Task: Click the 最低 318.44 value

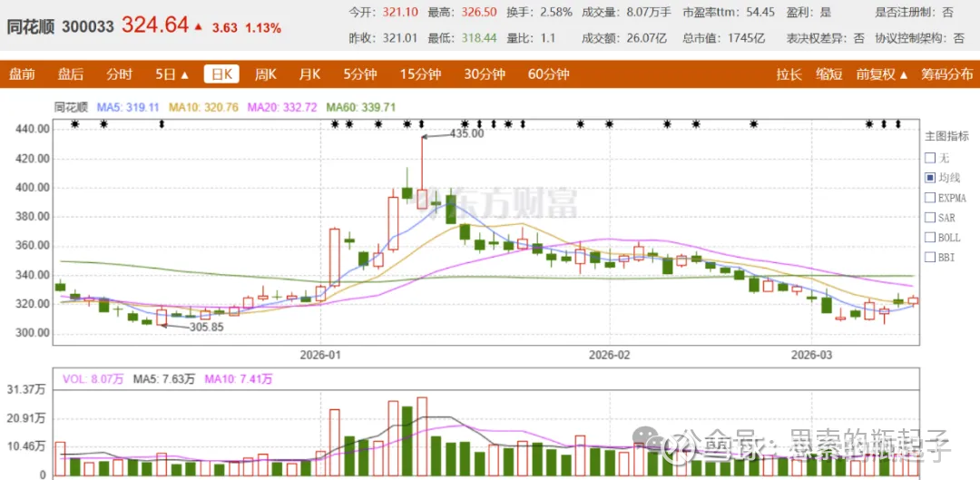Action: pyautogui.click(x=479, y=38)
